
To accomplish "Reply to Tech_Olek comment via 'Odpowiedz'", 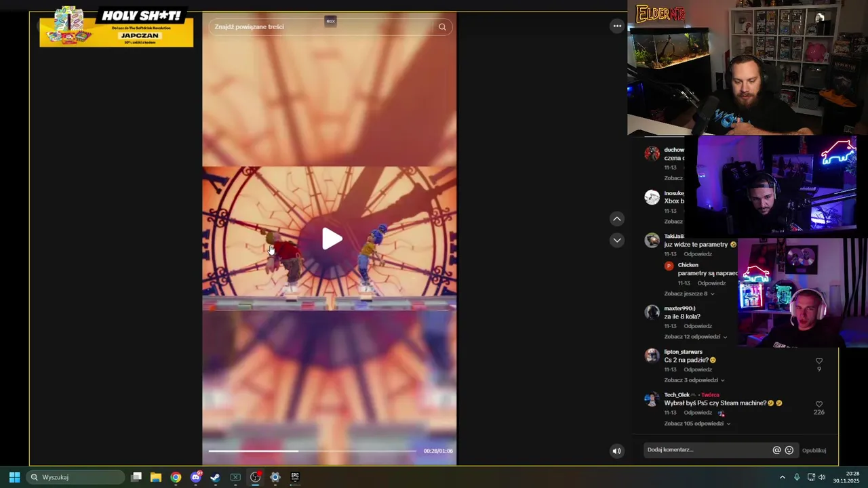I will pyautogui.click(x=698, y=413).
